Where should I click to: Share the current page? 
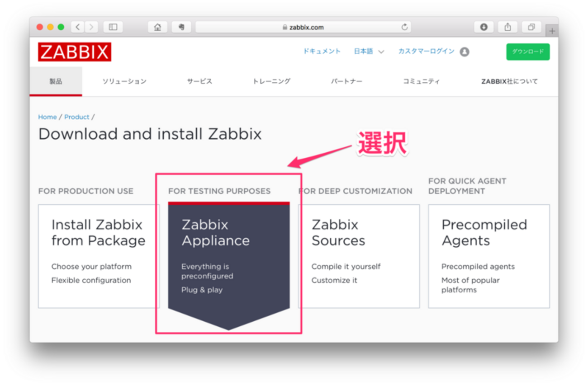507,27
